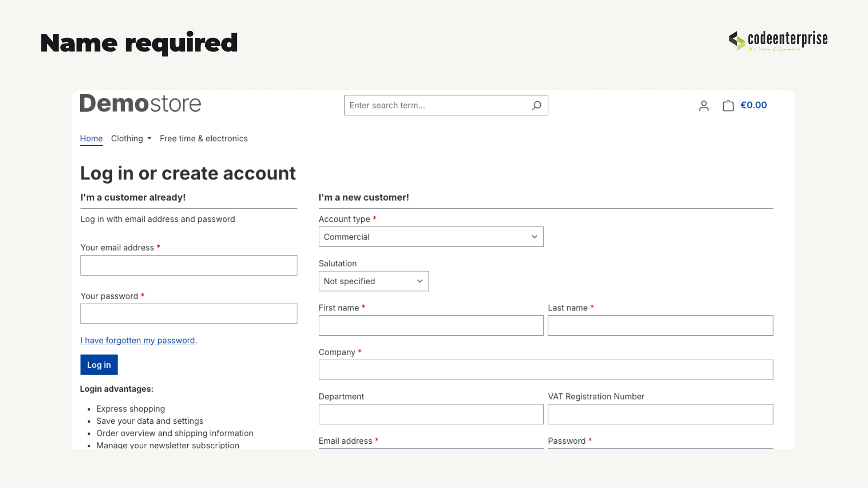Click 'Order overview and shipping information' item

point(175,433)
